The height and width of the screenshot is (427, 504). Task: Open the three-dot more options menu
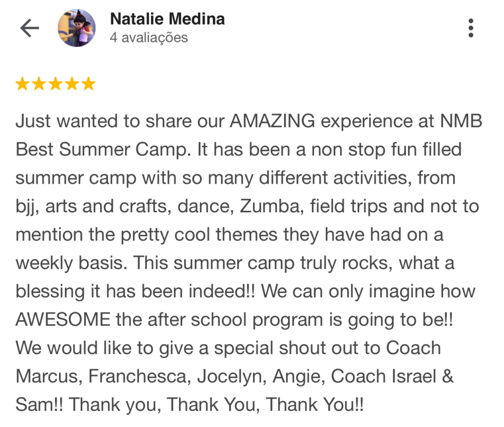[471, 28]
